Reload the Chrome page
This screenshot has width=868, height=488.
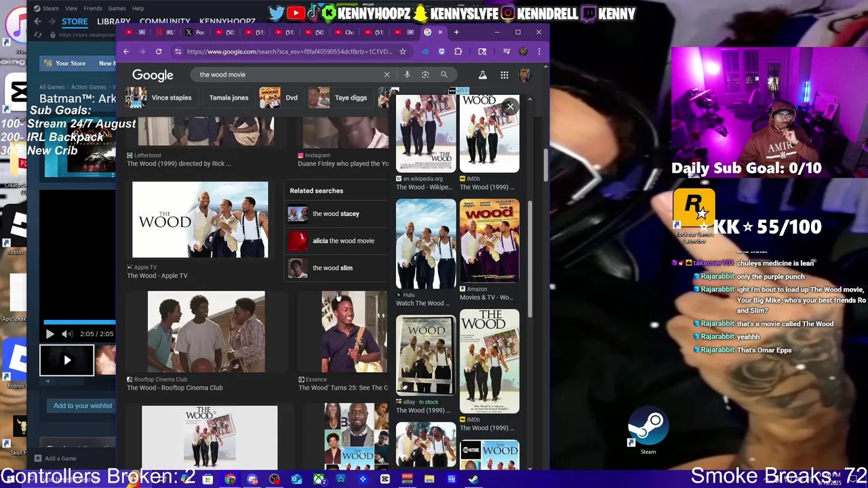click(x=159, y=52)
